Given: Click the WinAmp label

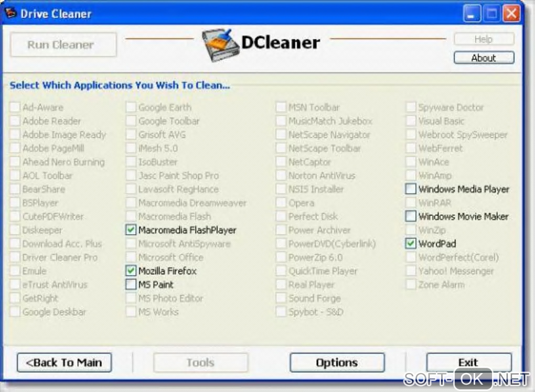Looking at the screenshot, I should click(435, 176).
